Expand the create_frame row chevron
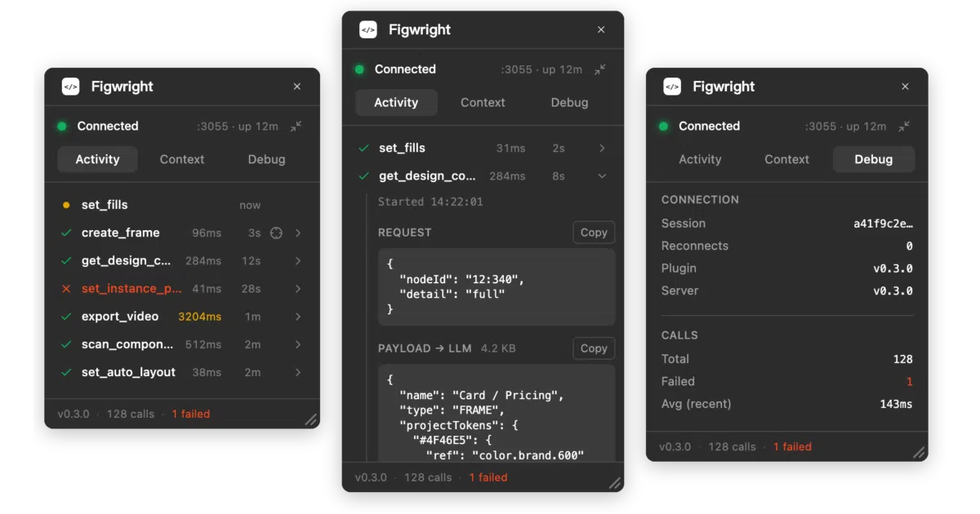Image resolution: width=980 pixels, height=514 pixels. (x=298, y=233)
